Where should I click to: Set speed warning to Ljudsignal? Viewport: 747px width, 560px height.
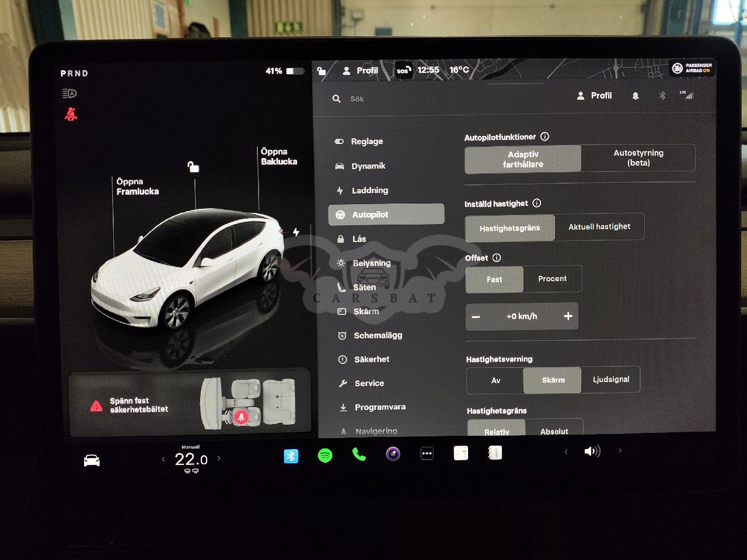pos(610,380)
